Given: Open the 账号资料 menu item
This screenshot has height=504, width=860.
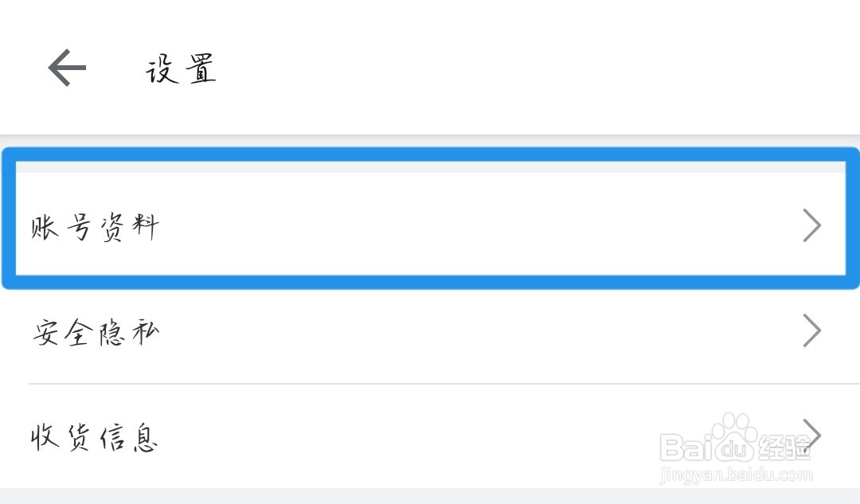Looking at the screenshot, I should (96, 228).
